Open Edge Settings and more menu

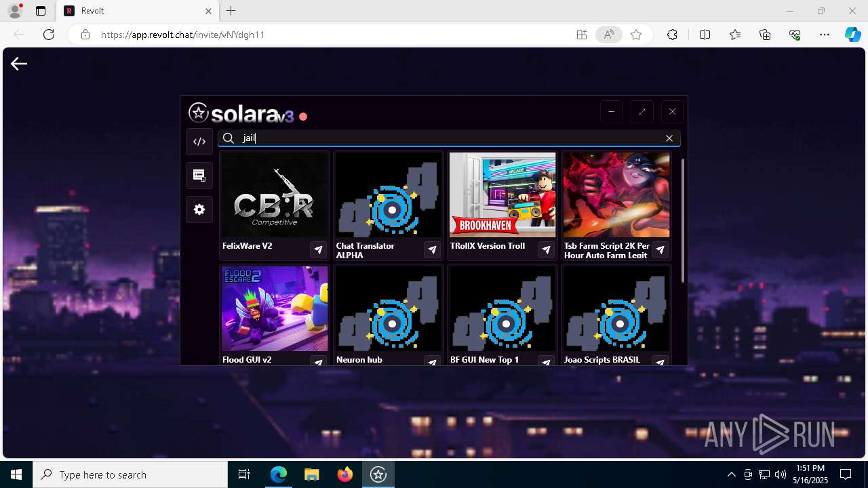coord(825,35)
